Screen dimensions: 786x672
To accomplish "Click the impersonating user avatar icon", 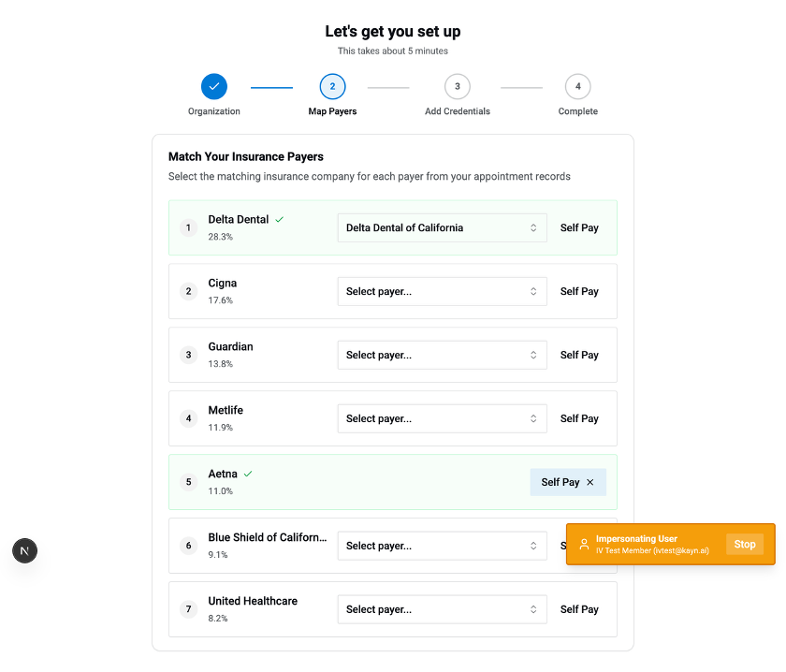I will coord(584,545).
